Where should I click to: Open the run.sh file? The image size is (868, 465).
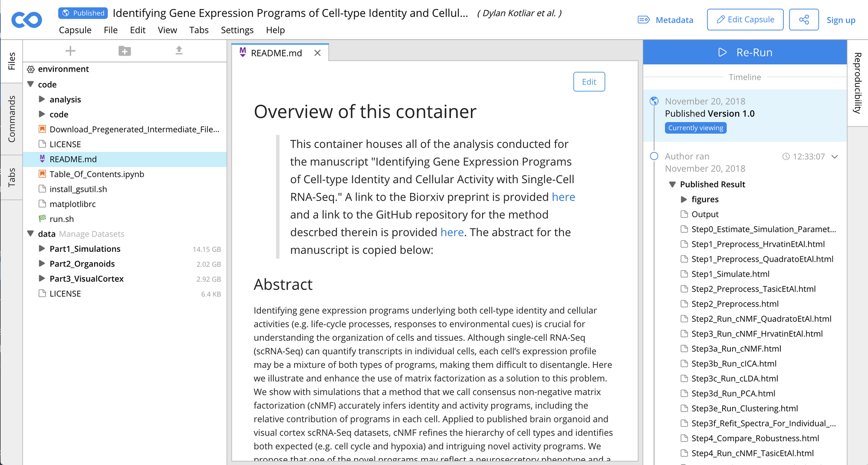click(62, 219)
